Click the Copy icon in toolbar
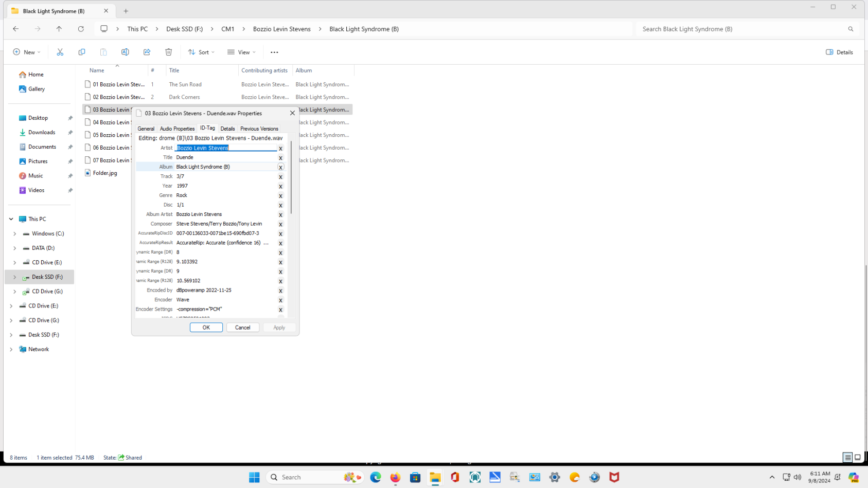Screen dimensions: 868x488 click(82, 52)
